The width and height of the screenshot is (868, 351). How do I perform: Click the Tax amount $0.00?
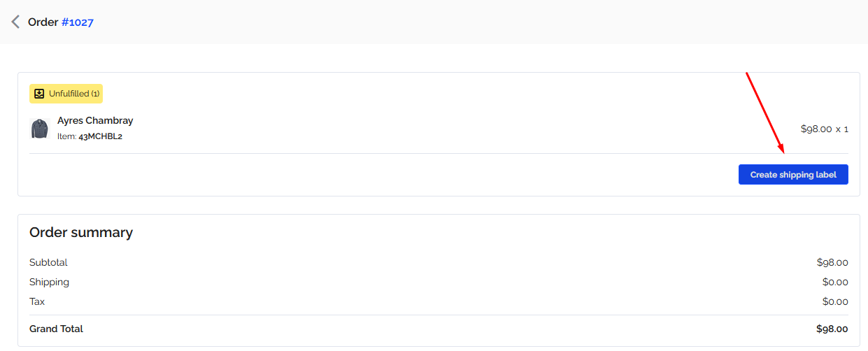tap(835, 301)
